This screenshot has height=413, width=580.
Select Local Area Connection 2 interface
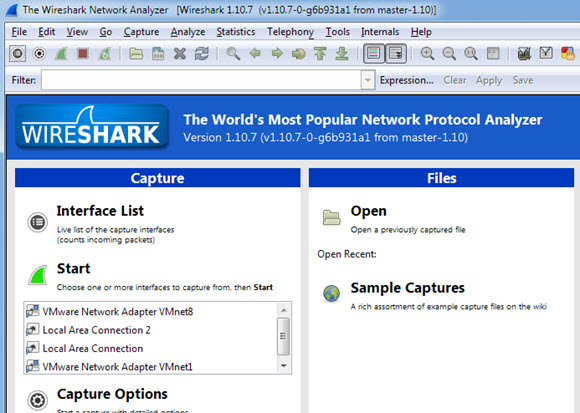(x=97, y=330)
